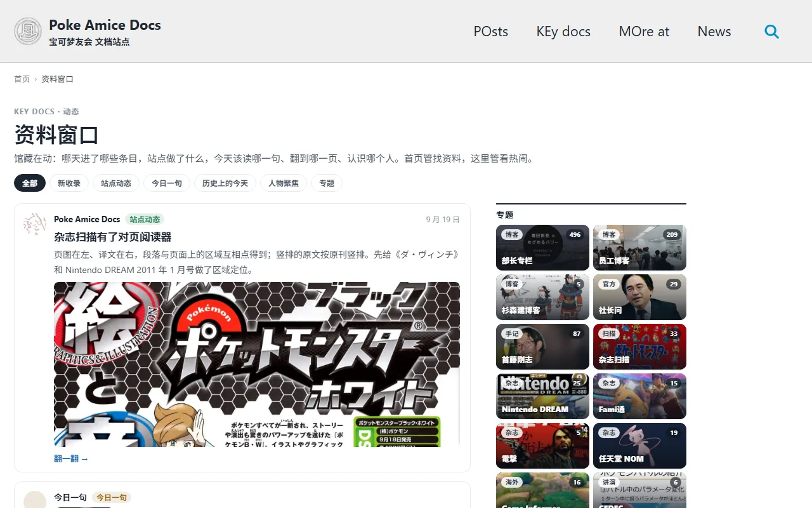Click the large 资料窗口 page heading
The height and width of the screenshot is (508, 812).
[x=56, y=135]
